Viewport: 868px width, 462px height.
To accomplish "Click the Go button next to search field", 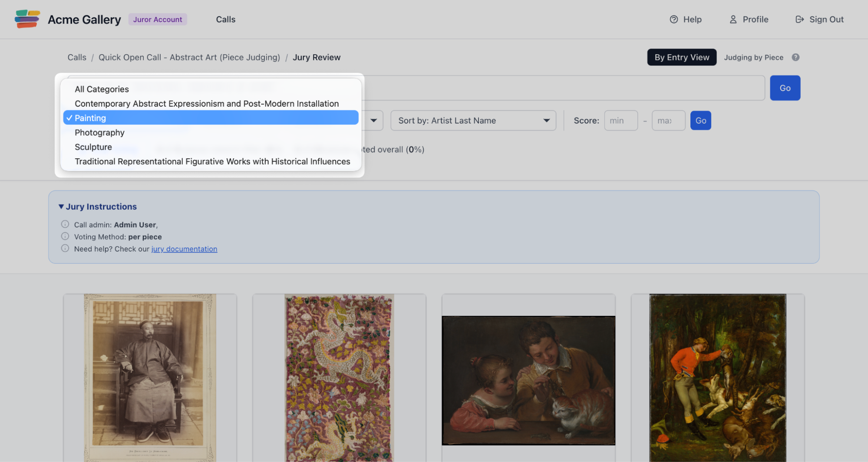I will [x=785, y=88].
